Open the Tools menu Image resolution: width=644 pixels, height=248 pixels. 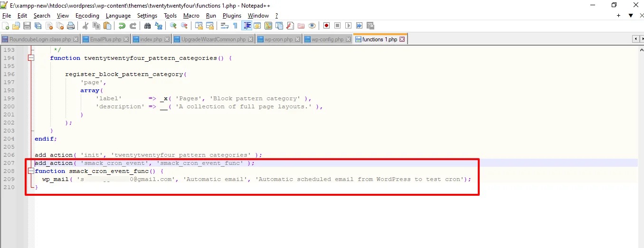[170, 16]
